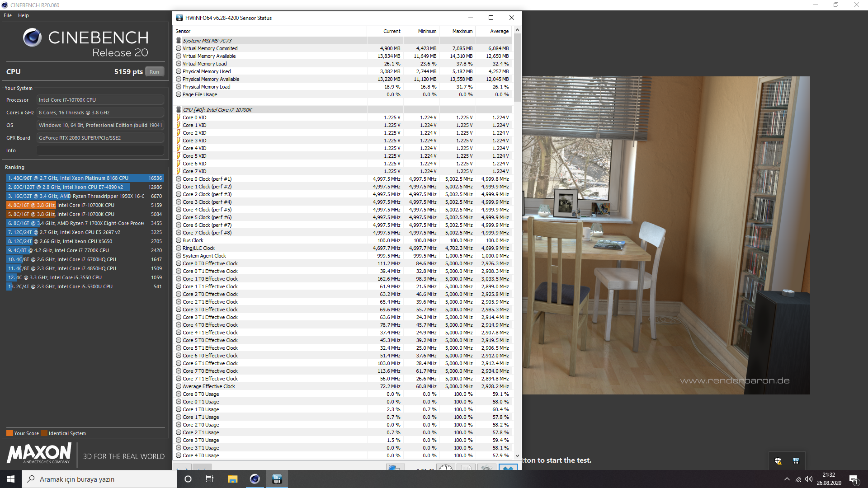
Task: Click the icon beside Ring/LLC Clock
Action: pos(179,248)
